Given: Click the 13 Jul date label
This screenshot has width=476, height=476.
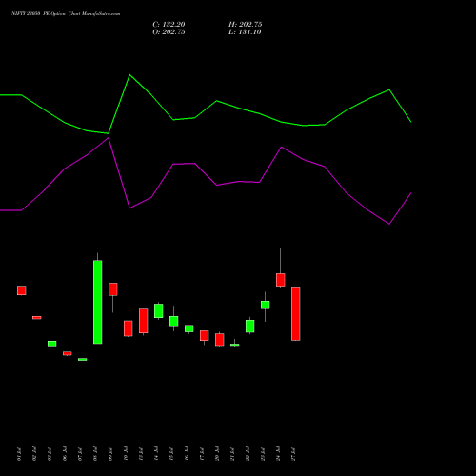Looking at the screenshot, I should (141, 454).
